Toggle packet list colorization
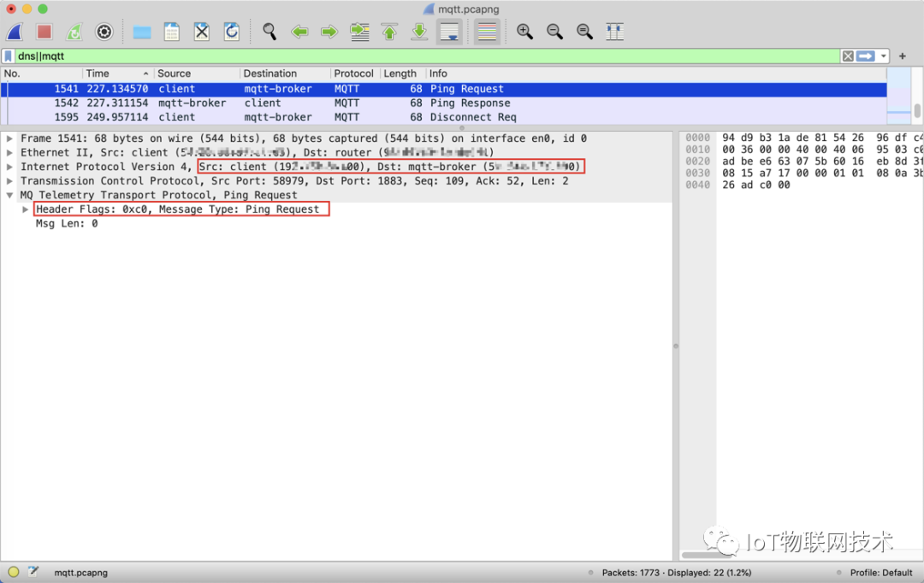Image resolution: width=924 pixels, height=583 pixels. [x=487, y=32]
